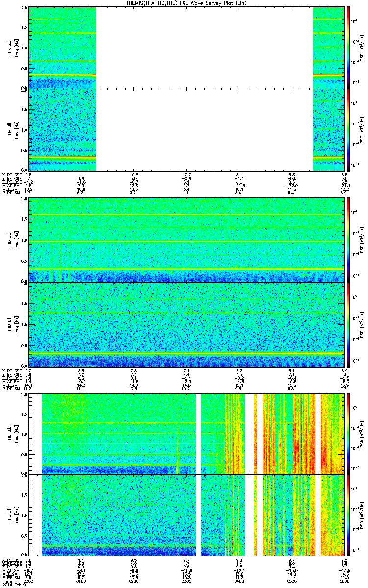
Task: Click inside the THD B-parallel spectrogram panel
Action: click(x=187, y=324)
